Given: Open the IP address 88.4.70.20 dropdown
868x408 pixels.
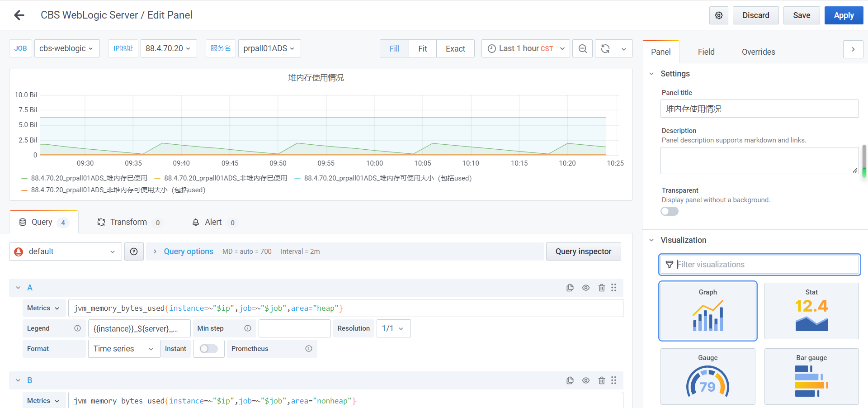Looking at the screenshot, I should (x=169, y=48).
